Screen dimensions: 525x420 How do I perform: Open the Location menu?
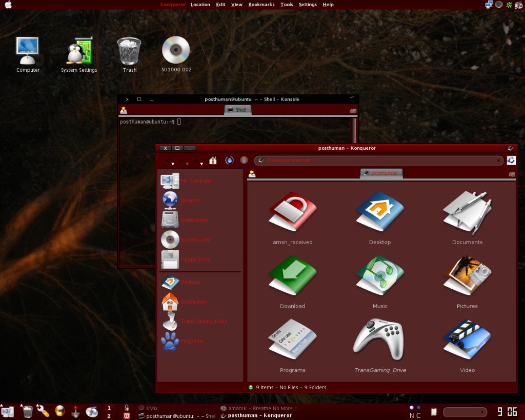coord(200,5)
